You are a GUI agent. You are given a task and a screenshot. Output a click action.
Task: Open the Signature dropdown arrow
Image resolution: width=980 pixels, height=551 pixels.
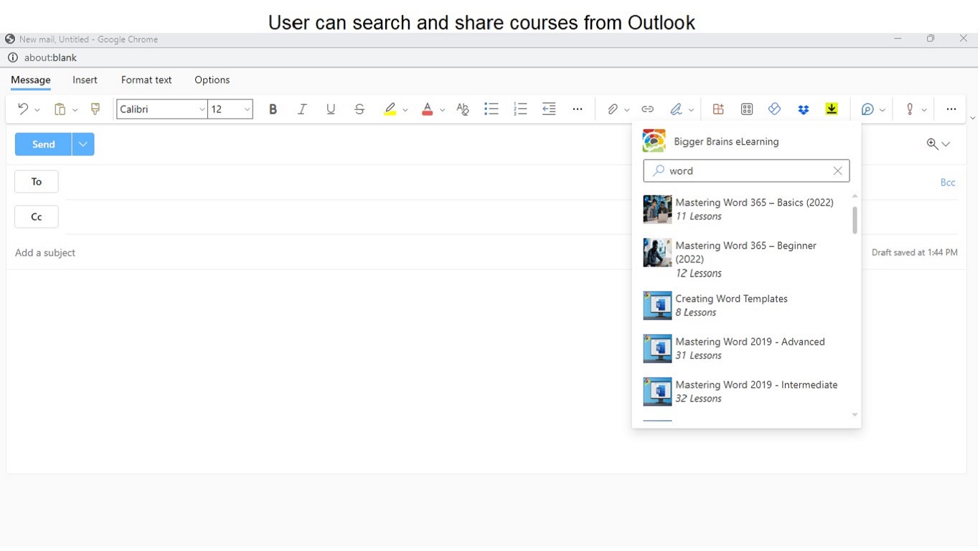pyautogui.click(x=691, y=110)
